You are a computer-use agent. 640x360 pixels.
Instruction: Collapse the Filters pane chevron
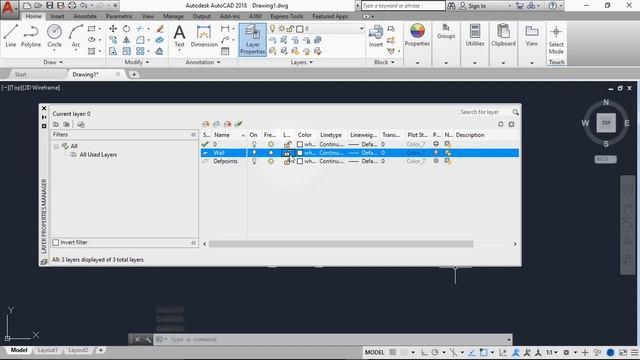tap(193, 135)
